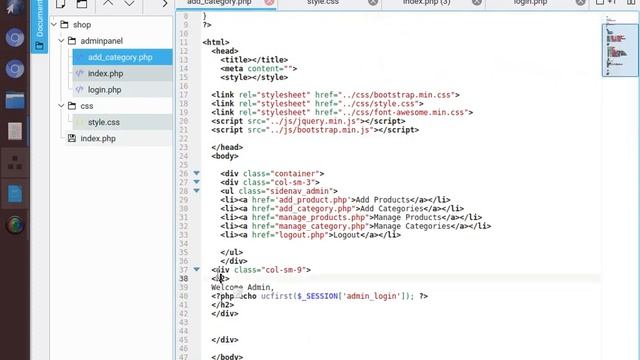Click line number 38 in the gutter
Screen dimensions: 640x360
pyautogui.click(x=184, y=279)
